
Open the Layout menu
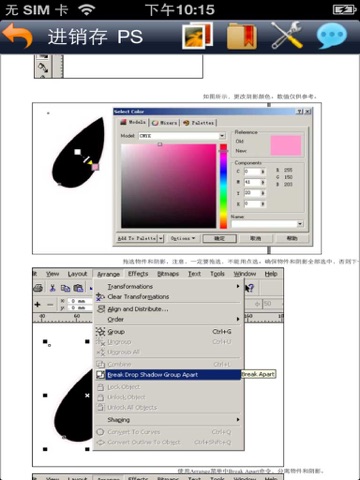click(77, 274)
